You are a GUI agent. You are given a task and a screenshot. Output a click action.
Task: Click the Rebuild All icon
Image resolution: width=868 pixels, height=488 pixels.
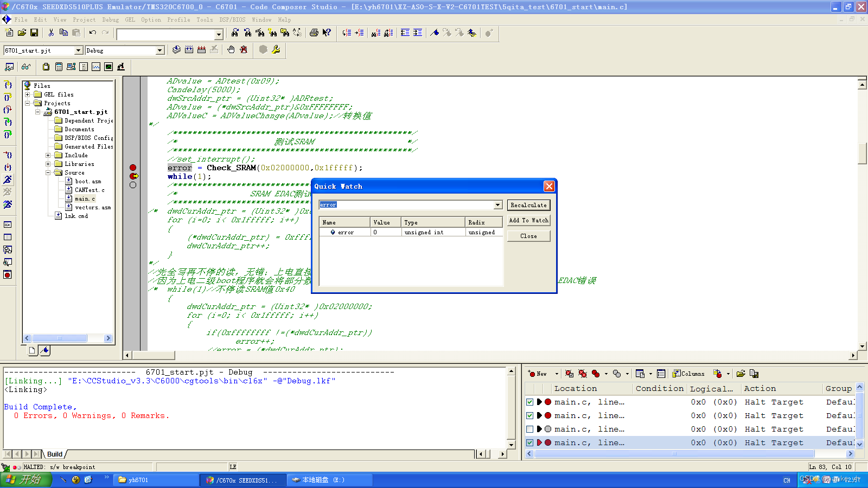tap(201, 50)
